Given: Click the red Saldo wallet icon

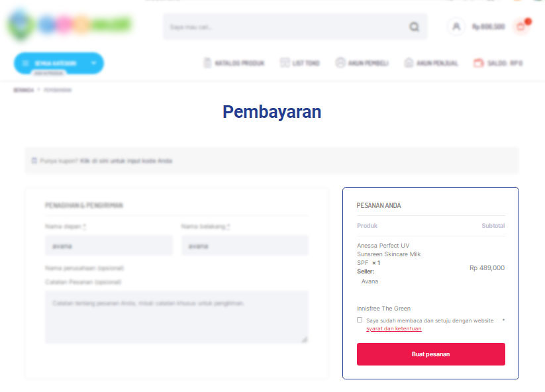Looking at the screenshot, I should pos(479,63).
